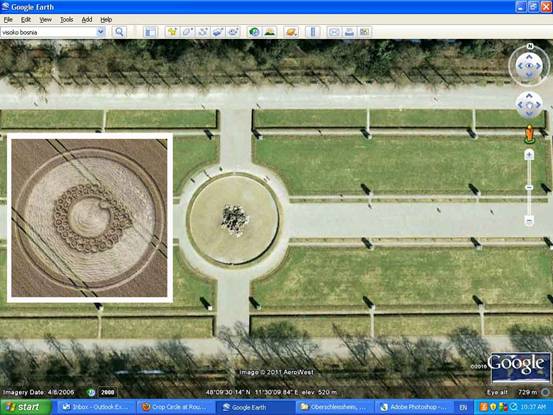Click the Add Image Overlay icon
Screen dimensions: 553x415
[218, 32]
